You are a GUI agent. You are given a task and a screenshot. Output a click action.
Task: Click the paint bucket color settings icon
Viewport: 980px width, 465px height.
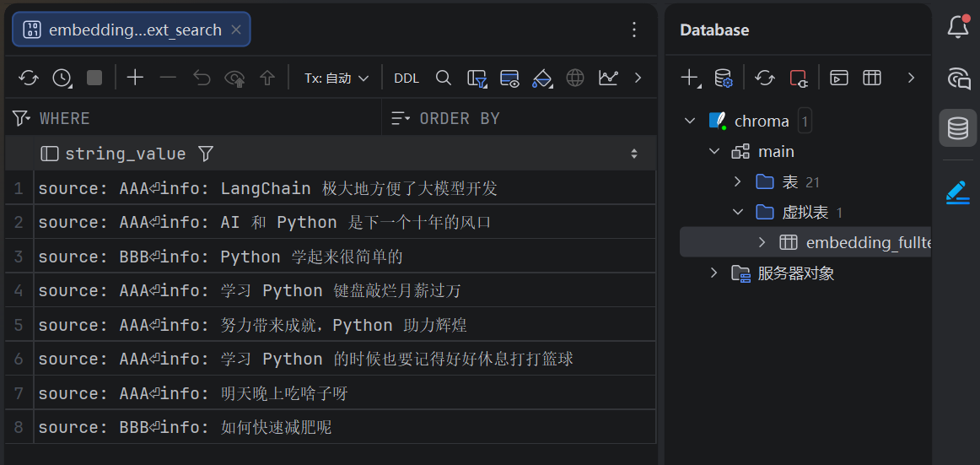(542, 78)
